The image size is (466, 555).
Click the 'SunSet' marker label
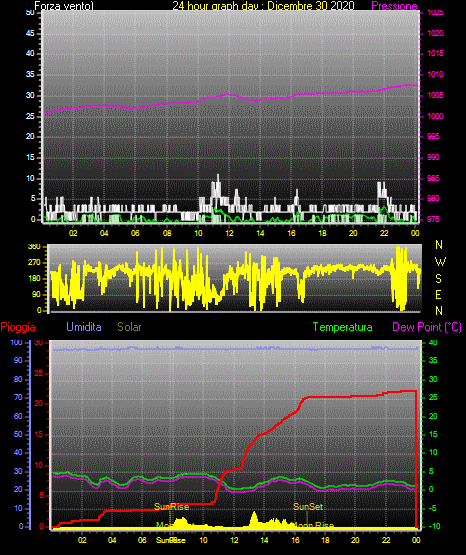point(308,507)
